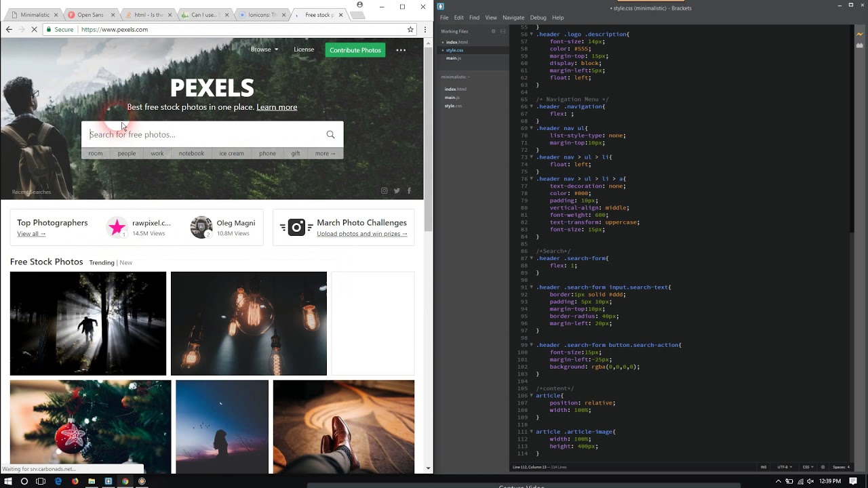
Task: Switch to New photos filter
Action: pos(126,262)
